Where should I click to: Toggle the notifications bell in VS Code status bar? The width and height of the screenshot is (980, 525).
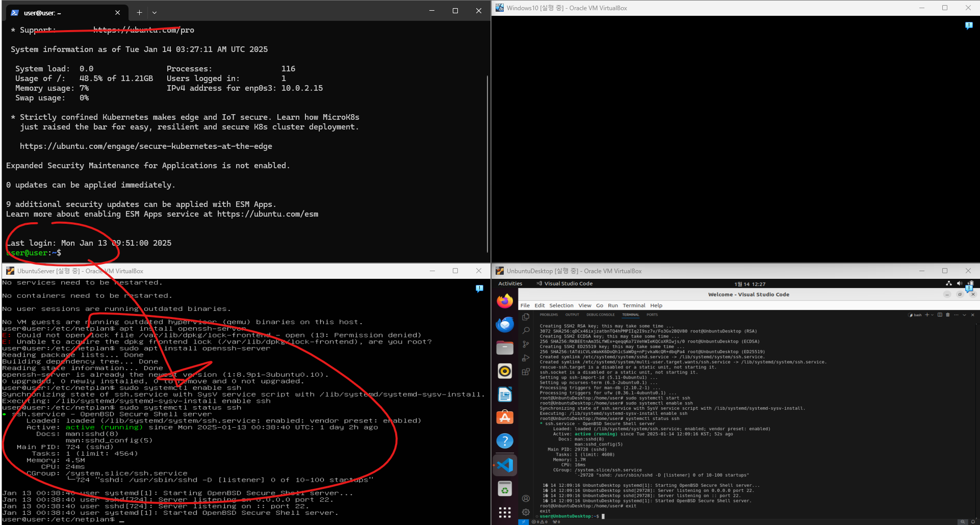[973, 522]
